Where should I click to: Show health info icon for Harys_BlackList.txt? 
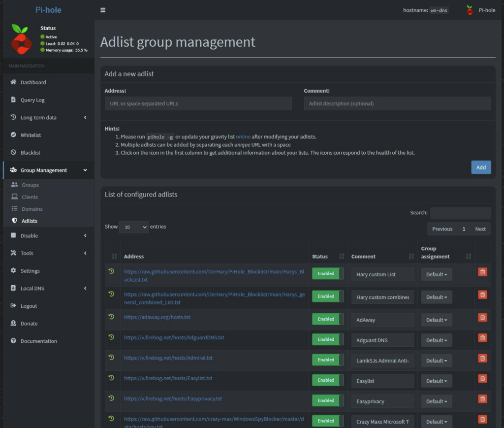point(111,271)
